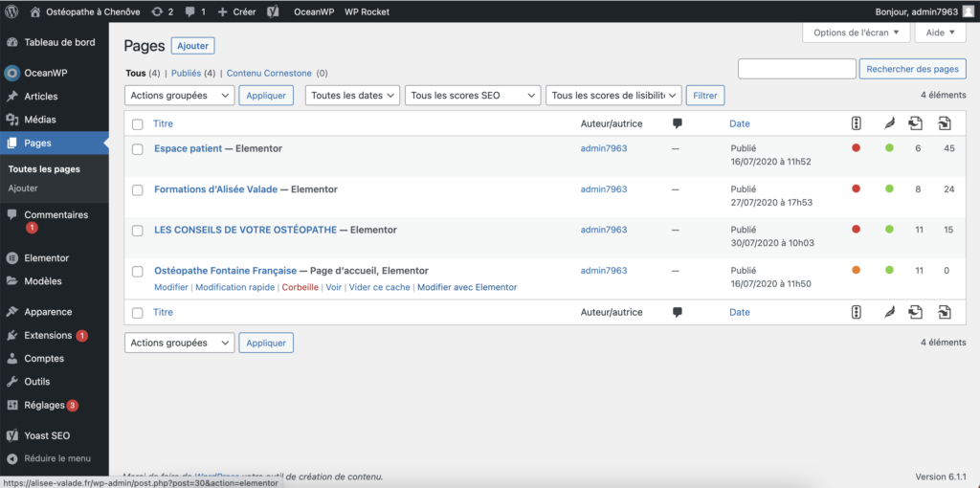This screenshot has width=980, height=488.
Task: Click the updates icon showing 2
Action: point(162,11)
